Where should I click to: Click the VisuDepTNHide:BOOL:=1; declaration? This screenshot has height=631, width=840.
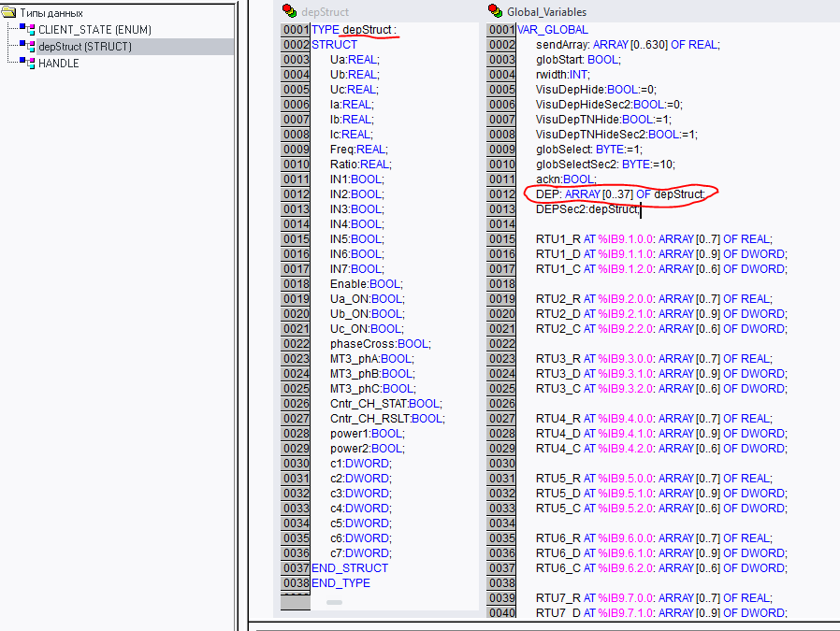coord(603,120)
